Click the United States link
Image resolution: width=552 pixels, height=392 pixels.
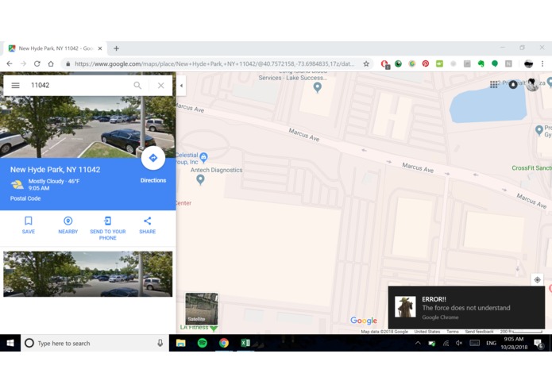(427, 332)
